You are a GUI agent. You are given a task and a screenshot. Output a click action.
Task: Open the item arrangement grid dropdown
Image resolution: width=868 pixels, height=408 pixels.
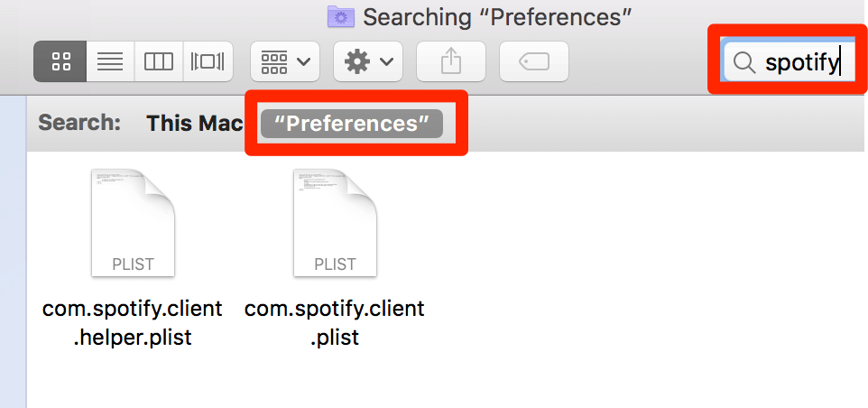click(285, 61)
